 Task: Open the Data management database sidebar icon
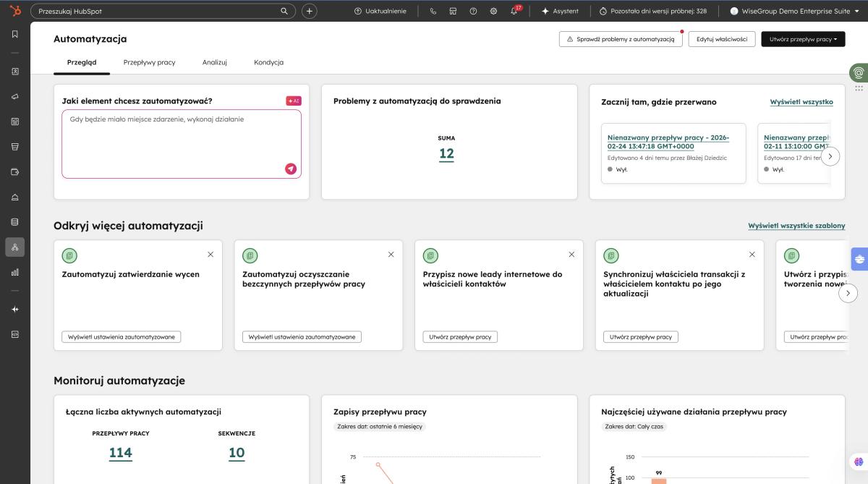(15, 222)
